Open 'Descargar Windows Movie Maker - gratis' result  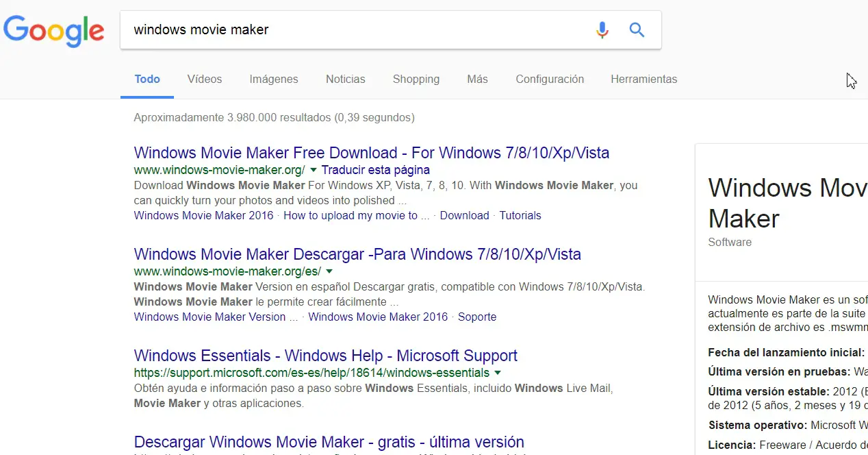coord(329,442)
